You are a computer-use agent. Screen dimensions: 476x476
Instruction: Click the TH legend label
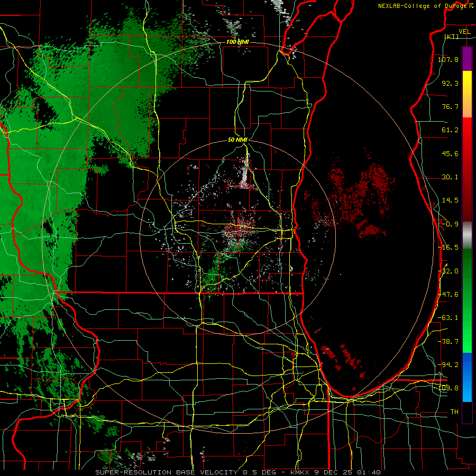click(454, 412)
